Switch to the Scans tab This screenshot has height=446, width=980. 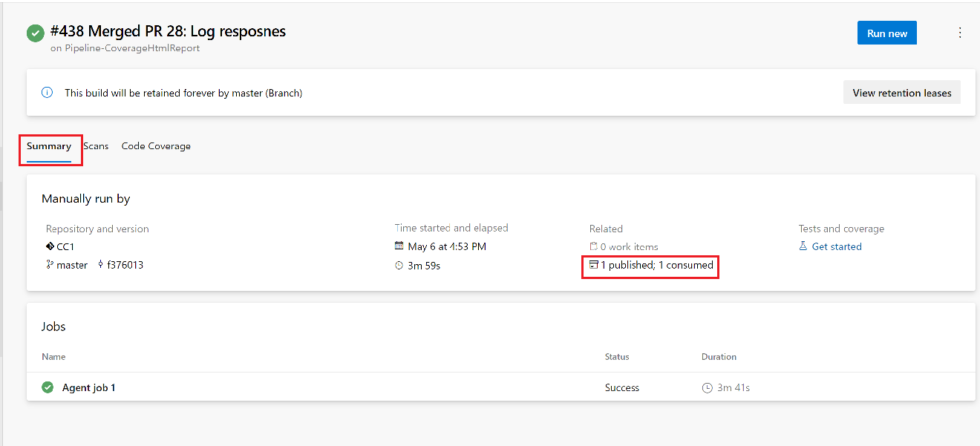pos(96,145)
